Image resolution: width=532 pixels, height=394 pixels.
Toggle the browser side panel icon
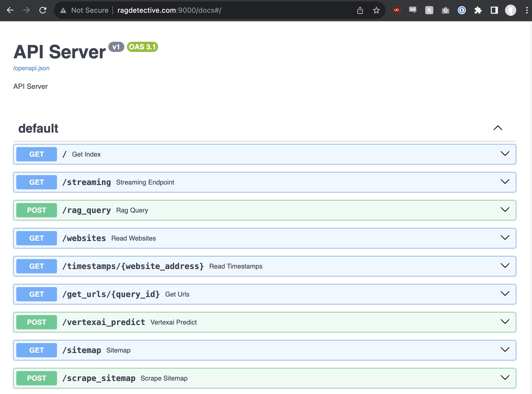(494, 10)
